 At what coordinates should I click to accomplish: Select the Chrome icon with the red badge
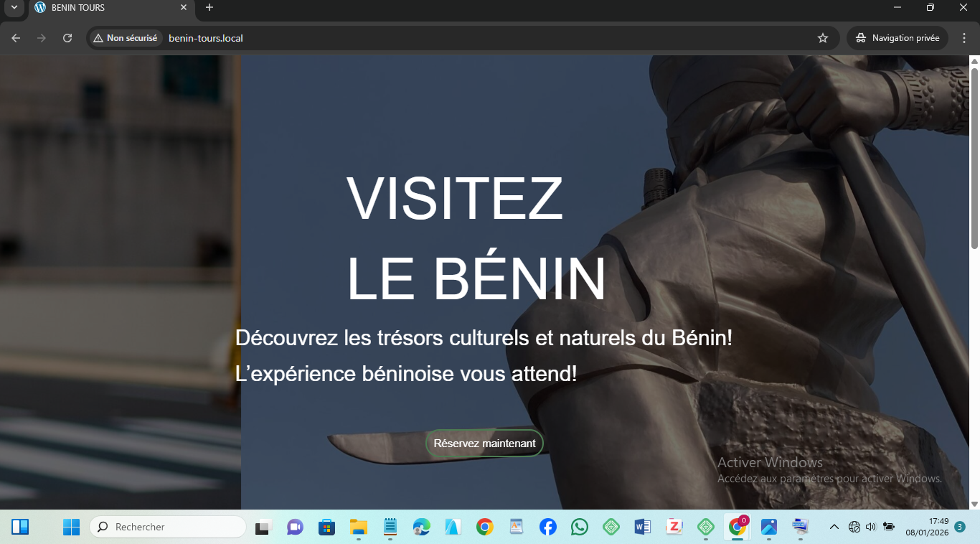click(x=737, y=526)
